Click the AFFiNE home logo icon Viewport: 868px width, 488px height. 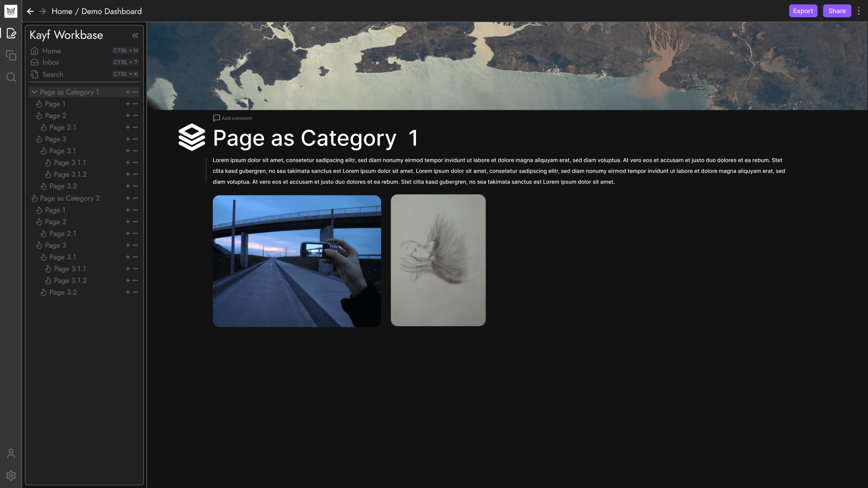[x=11, y=11]
